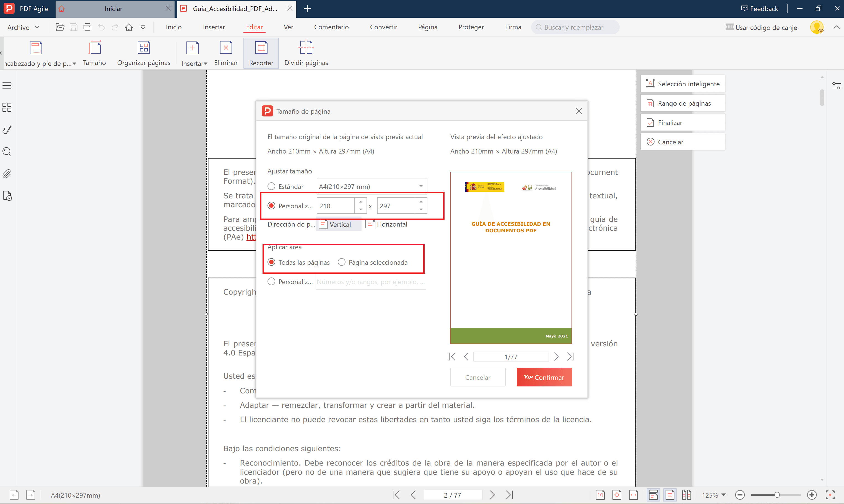Click the Eliminar page icon

click(225, 48)
